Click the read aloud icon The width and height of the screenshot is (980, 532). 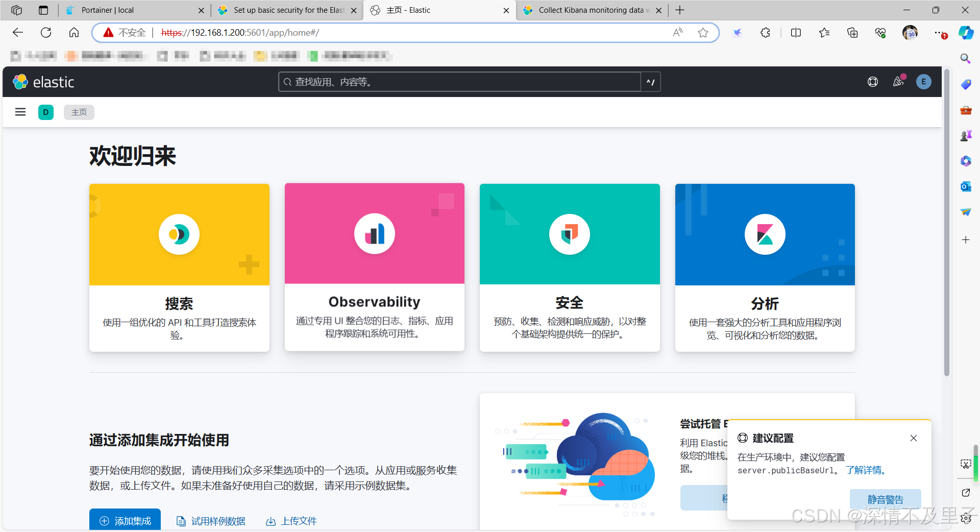(678, 33)
